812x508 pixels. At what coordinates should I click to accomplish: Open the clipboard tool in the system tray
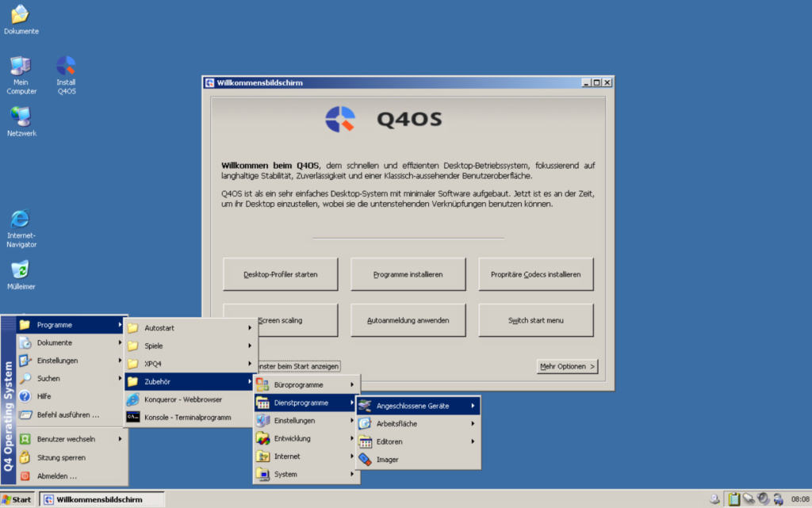coord(734,498)
